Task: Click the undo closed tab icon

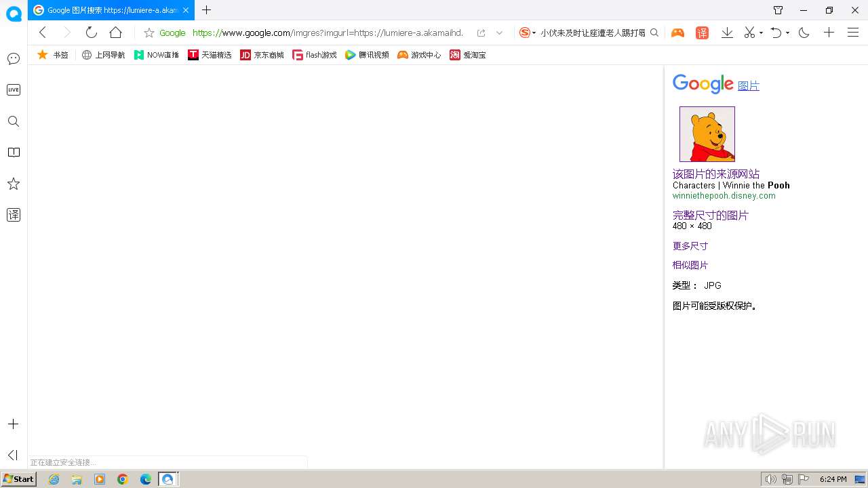Action: pos(776,33)
